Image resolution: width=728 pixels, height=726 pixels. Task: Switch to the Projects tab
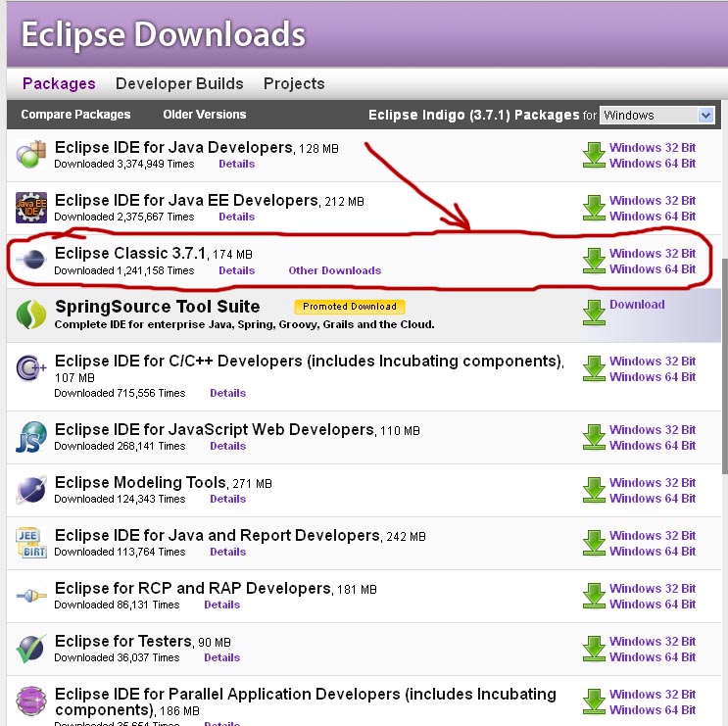click(294, 83)
